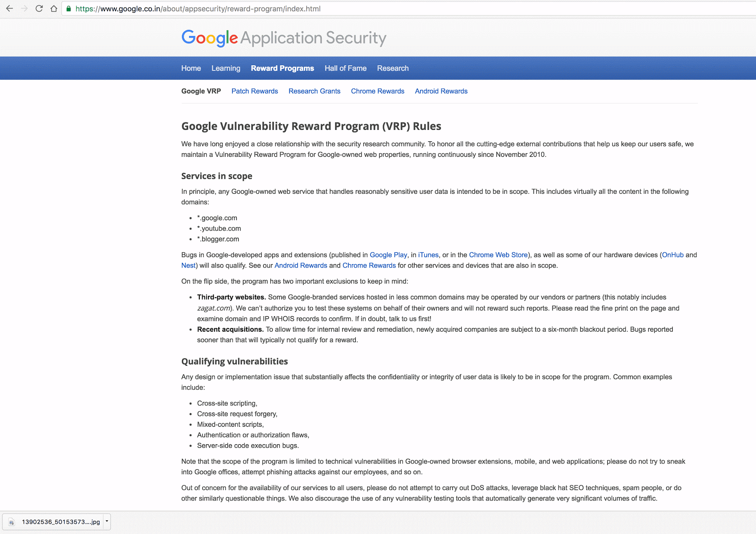Click the Authentication or authorization flaws item
The width and height of the screenshot is (756, 534).
click(x=253, y=435)
